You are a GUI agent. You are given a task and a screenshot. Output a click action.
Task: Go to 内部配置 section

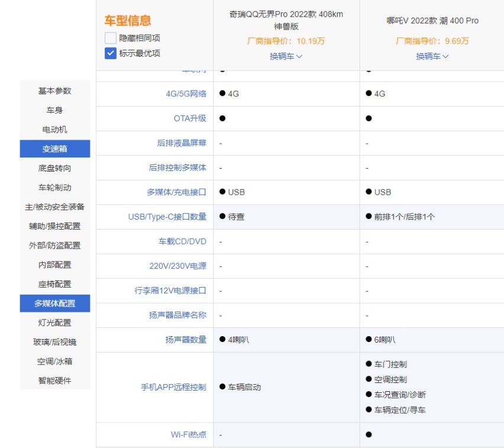(55, 265)
